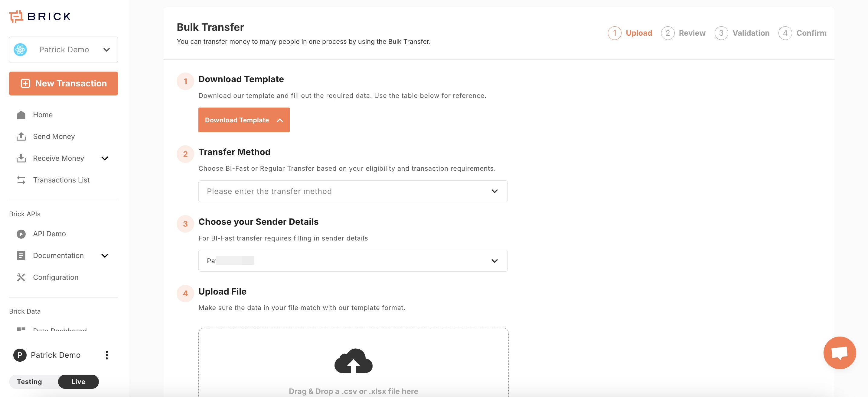Click the cloud upload icon

(x=353, y=361)
